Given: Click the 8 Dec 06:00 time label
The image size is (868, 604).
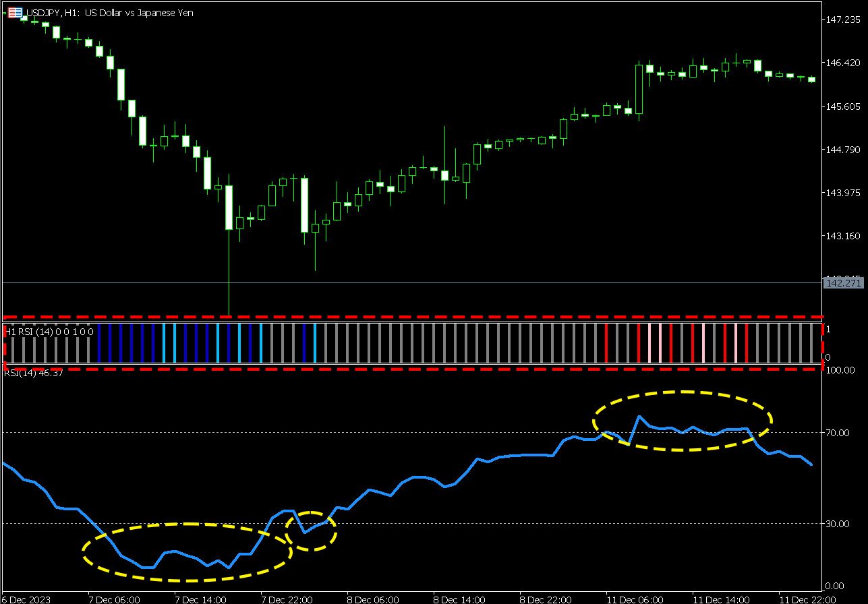Looking at the screenshot, I should point(373,599).
